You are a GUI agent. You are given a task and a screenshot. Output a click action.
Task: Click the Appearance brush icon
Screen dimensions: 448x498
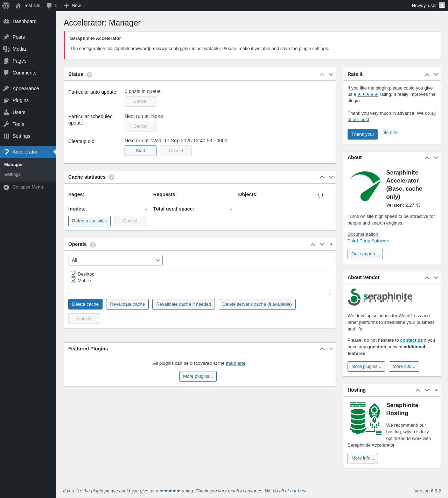6,88
